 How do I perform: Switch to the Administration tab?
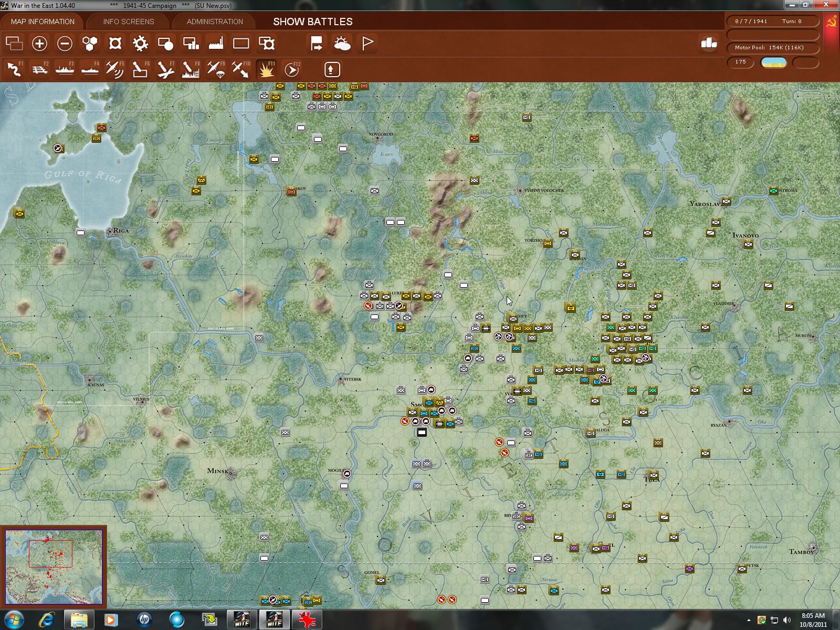215,22
